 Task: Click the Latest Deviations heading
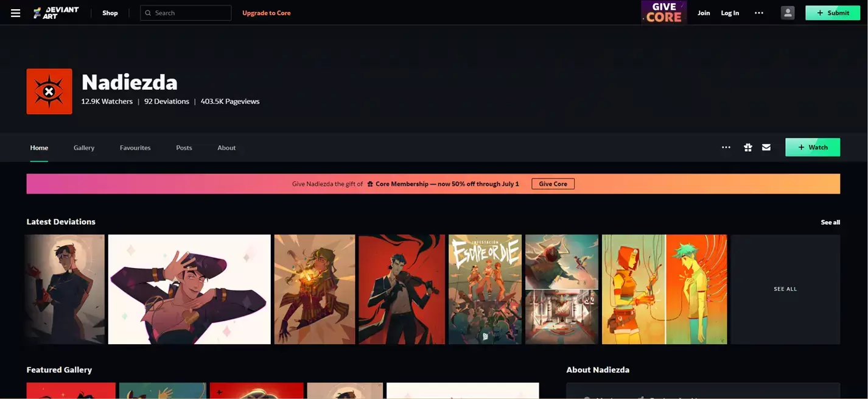tap(61, 222)
